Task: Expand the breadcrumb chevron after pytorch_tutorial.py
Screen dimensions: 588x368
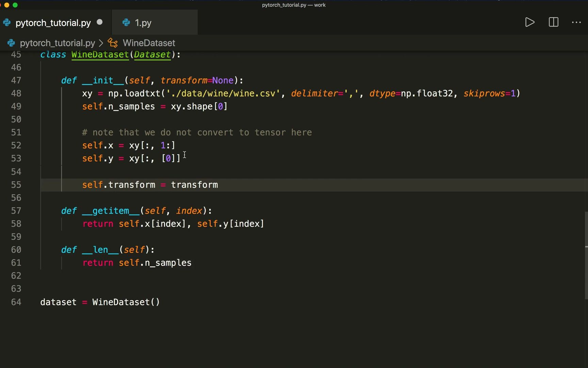Action: point(101,43)
